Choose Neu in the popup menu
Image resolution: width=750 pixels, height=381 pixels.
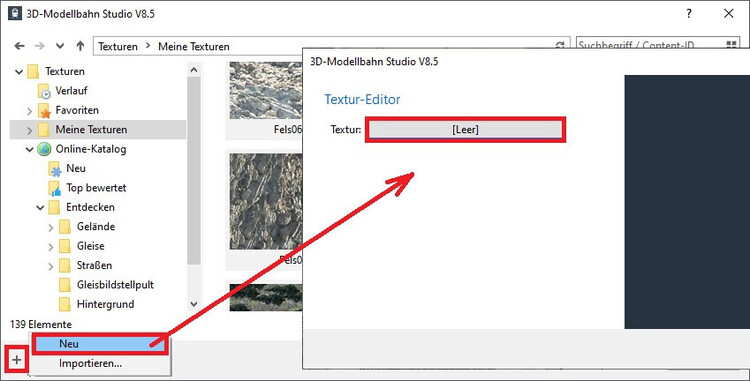coord(100,344)
